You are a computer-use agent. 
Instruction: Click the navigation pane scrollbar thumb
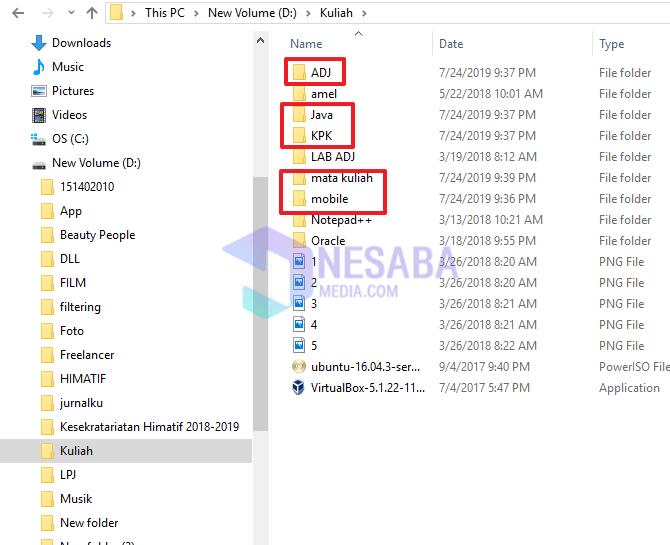tap(260, 303)
